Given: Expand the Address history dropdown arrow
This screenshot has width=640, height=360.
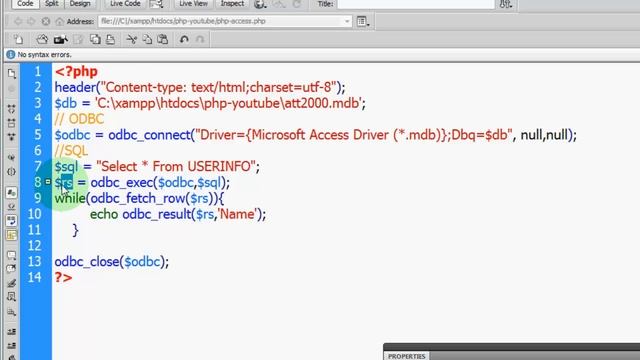Looking at the screenshot, I should tap(347, 21).
